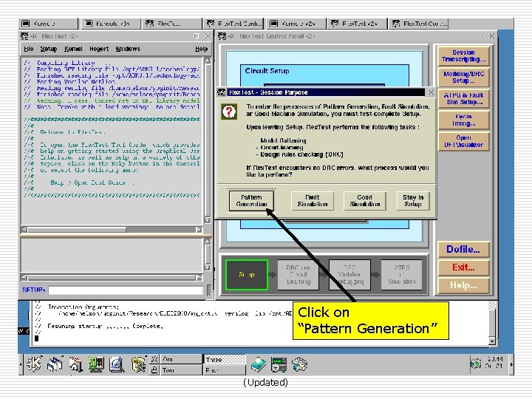Open the Cycle Timing button

[x=463, y=120]
